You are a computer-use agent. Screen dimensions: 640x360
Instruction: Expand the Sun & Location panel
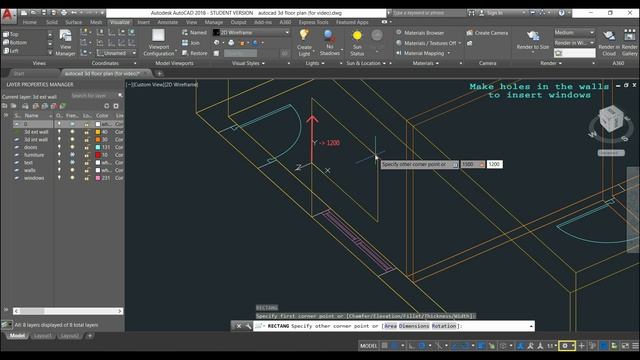point(366,63)
